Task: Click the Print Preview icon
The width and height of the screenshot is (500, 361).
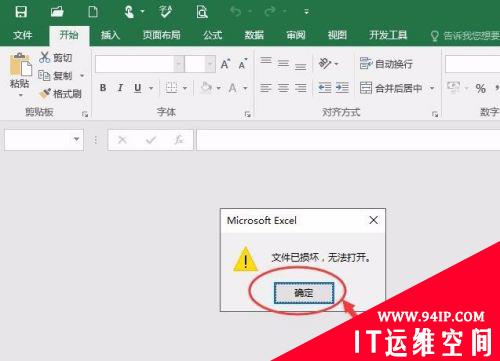Action: pyautogui.click(x=202, y=12)
